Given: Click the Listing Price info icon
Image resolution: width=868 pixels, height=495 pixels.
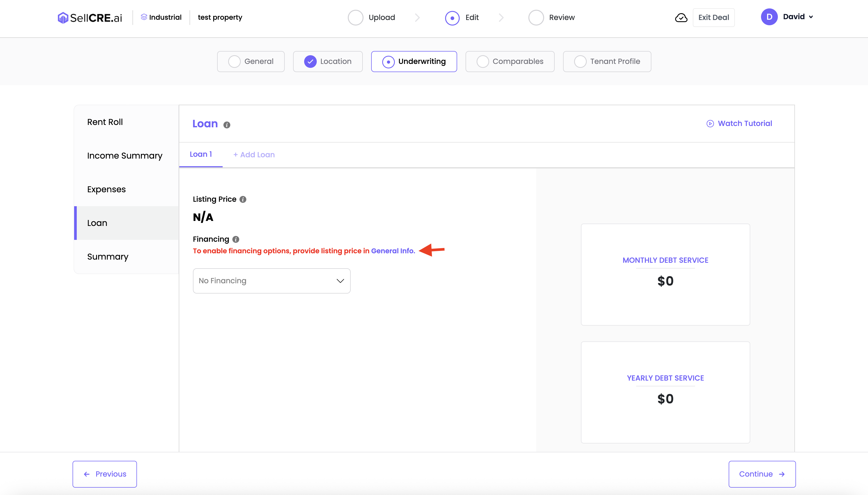Looking at the screenshot, I should [243, 199].
